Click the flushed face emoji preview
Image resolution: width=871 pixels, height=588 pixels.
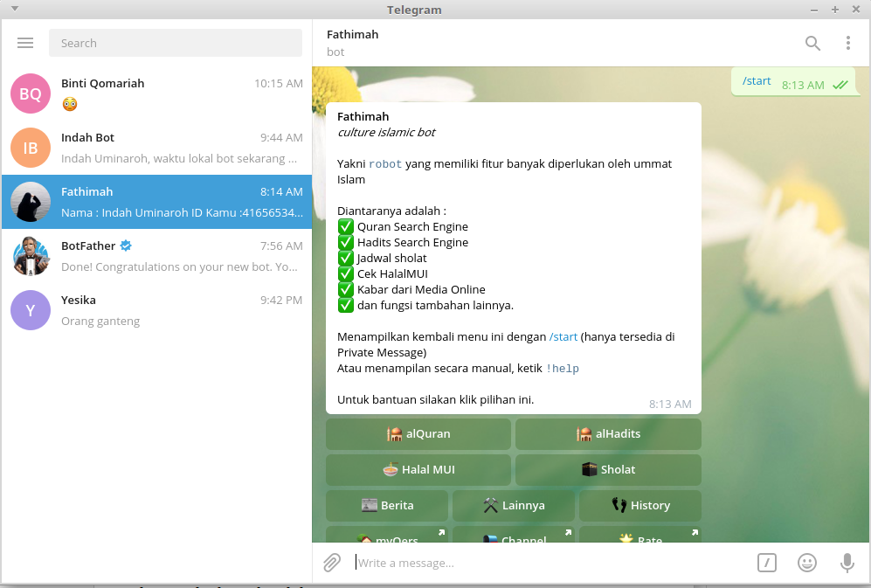pyautogui.click(x=69, y=104)
